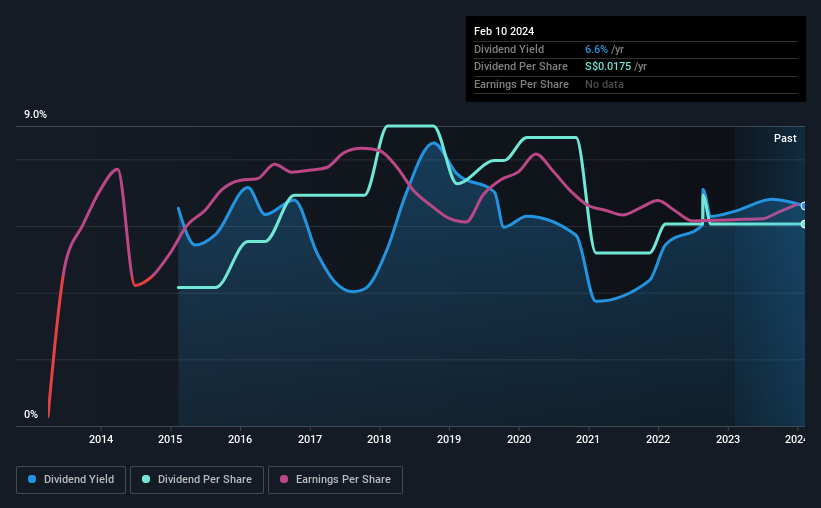Click the 2020 x-axis year label
This screenshot has height=508, width=821.
519,439
